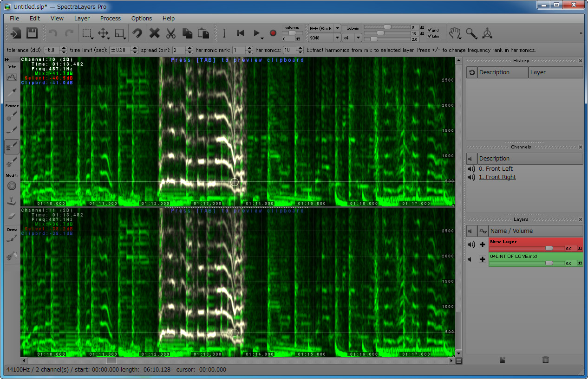This screenshot has height=379, width=588.
Task: Toggle the subwin checkbox
Action: click(345, 28)
